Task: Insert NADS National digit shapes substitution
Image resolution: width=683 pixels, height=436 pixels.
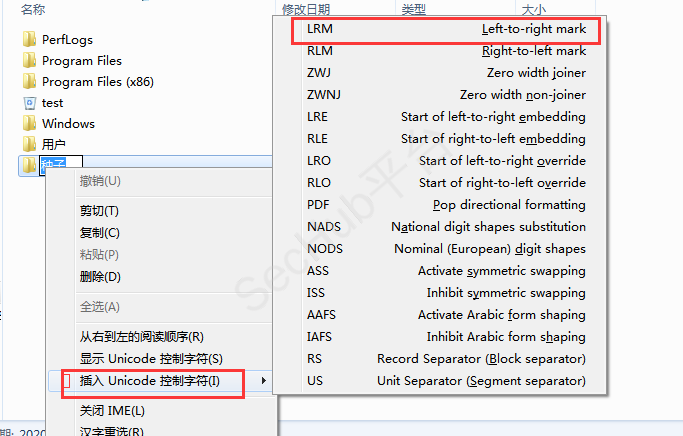Action: pos(440,227)
